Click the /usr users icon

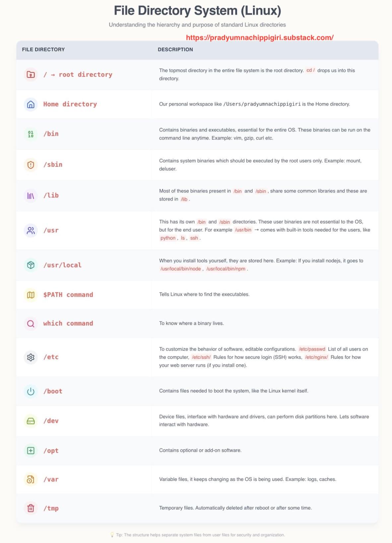(31, 230)
